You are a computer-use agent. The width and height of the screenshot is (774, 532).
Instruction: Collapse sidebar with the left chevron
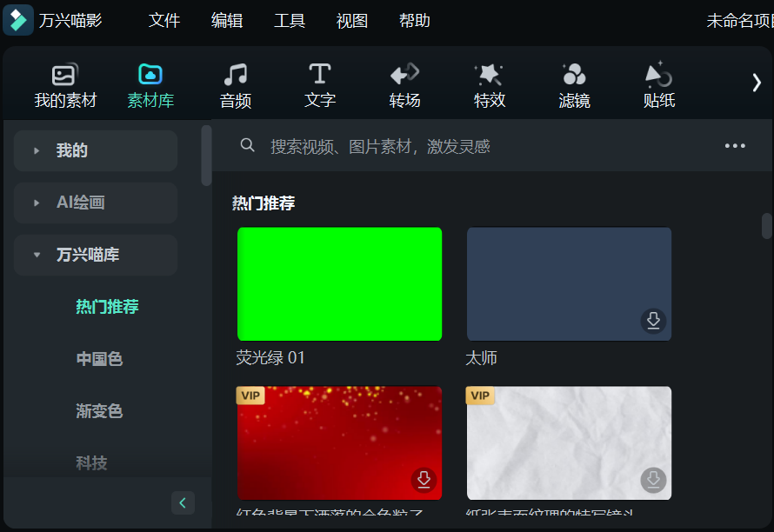coord(183,502)
